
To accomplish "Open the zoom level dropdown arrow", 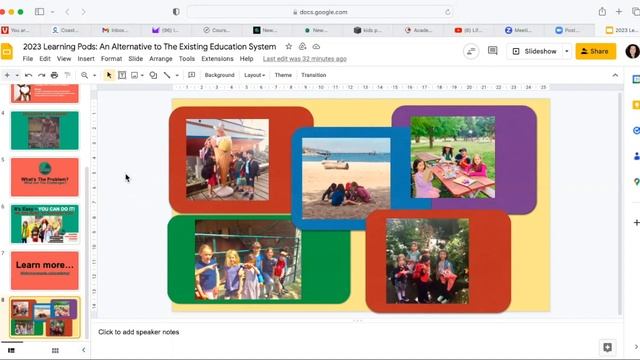I will point(94,75).
